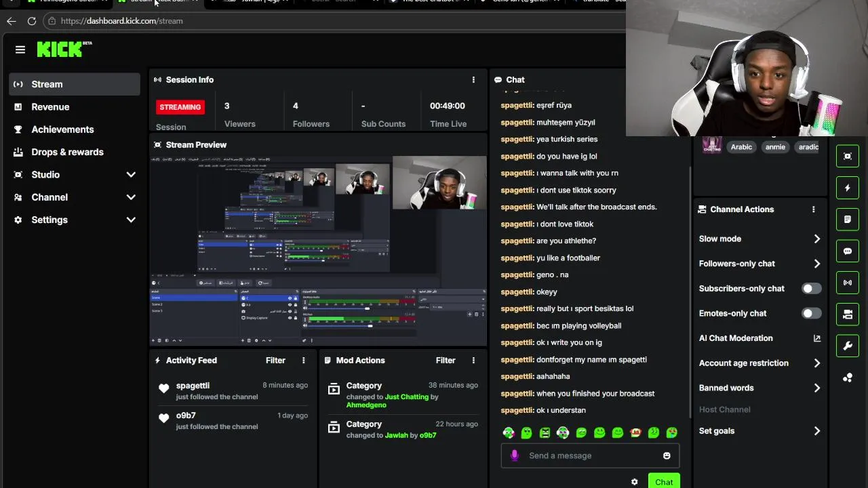Click in the Send a message field
The height and width of the screenshot is (488, 868).
click(590, 455)
